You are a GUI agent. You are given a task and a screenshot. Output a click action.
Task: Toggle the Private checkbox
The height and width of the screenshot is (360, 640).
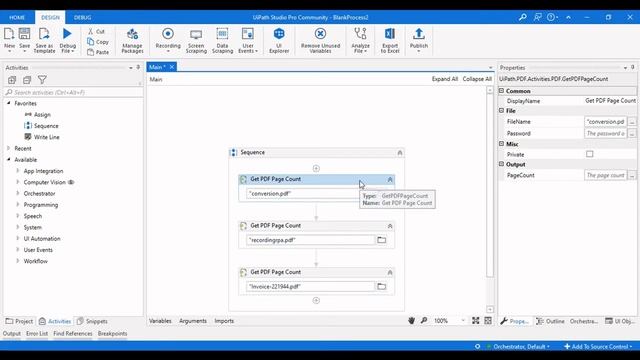(x=589, y=154)
